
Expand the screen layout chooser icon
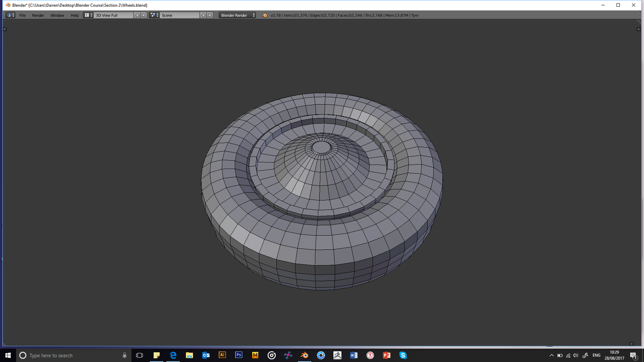pos(88,15)
